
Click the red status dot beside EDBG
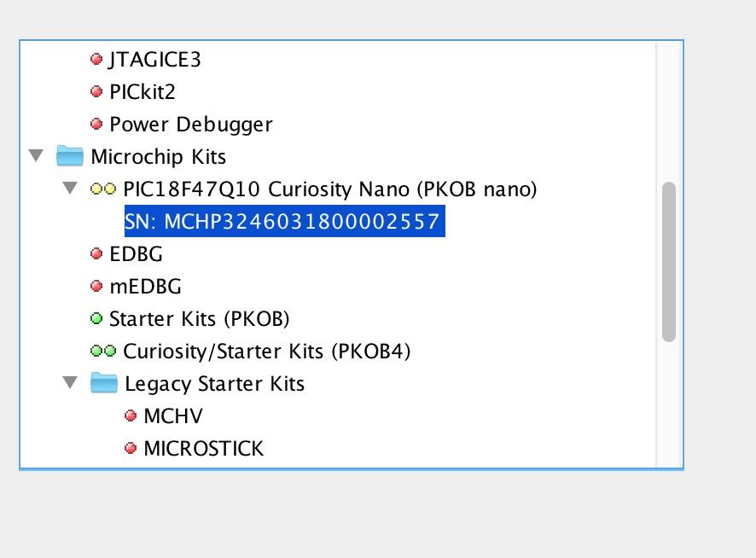click(x=96, y=254)
